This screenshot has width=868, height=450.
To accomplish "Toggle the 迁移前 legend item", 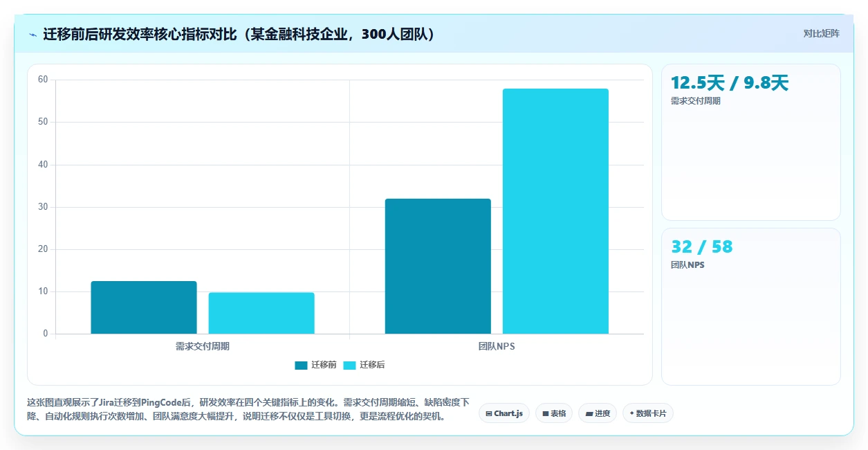I will pos(315,365).
